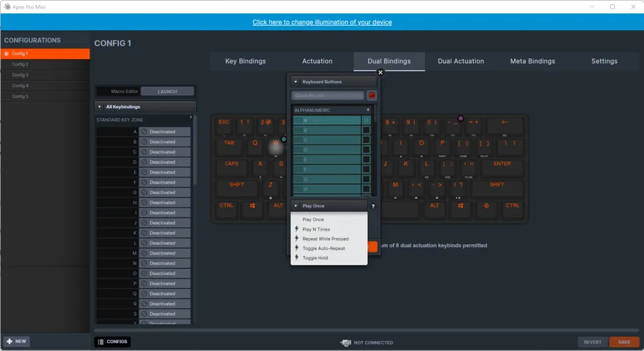Choose Toggle Hold option

click(329, 258)
